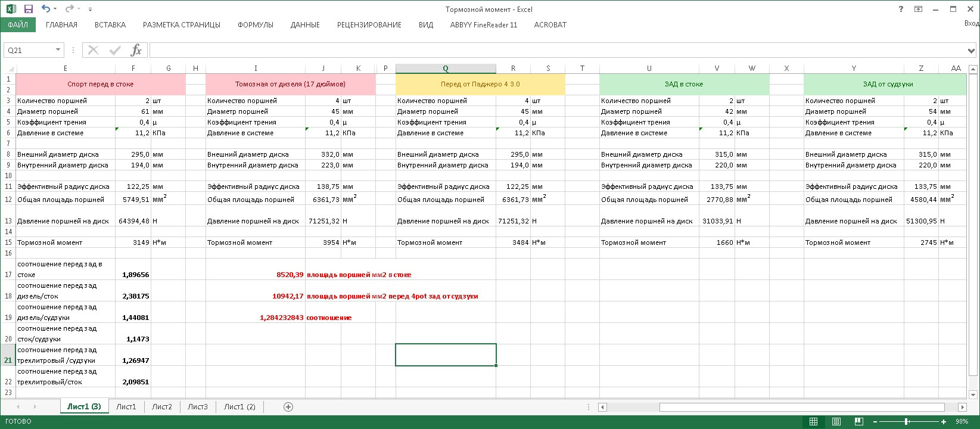This screenshot has width=980, height=429.
Task: Select cell with value 10942,17
Action: coord(287,296)
